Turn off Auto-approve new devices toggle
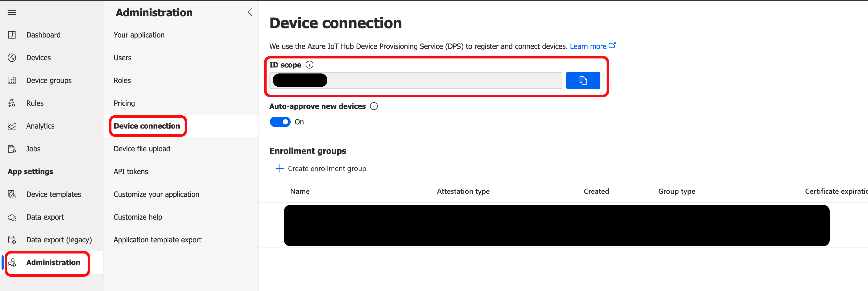 tap(280, 122)
